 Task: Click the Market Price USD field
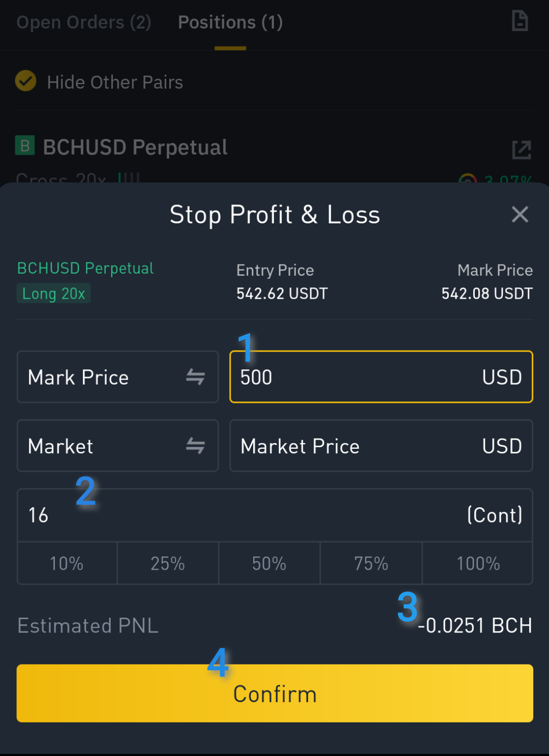(381, 446)
